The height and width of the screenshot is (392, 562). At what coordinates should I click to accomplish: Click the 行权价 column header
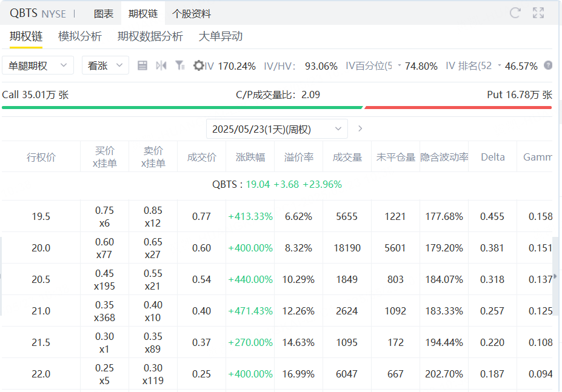[x=41, y=157]
